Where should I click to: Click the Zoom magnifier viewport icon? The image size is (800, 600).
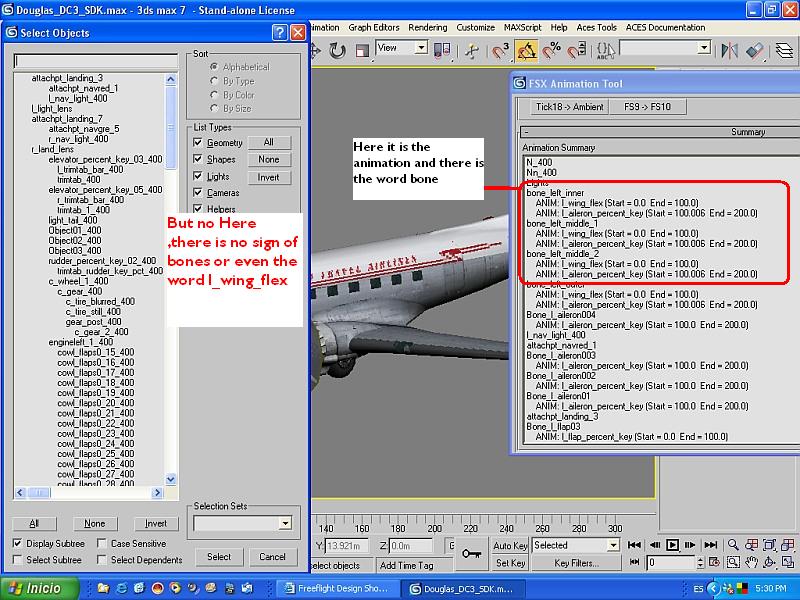(733, 545)
